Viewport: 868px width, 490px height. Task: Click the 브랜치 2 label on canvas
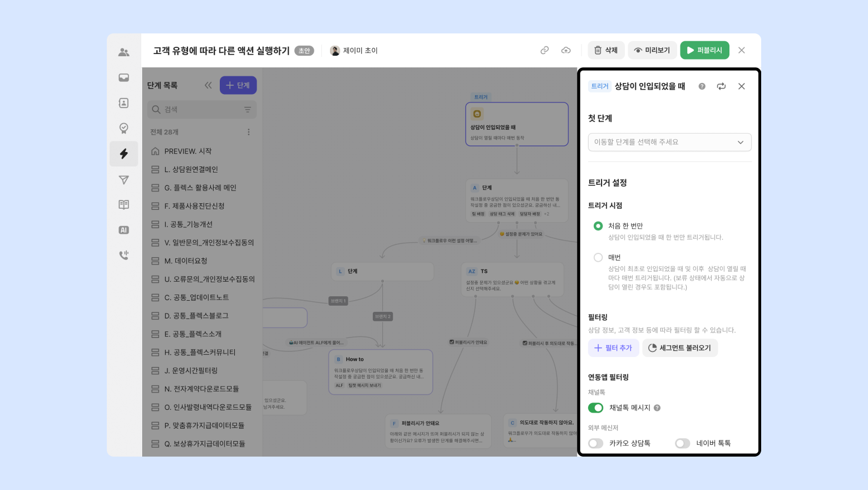click(x=382, y=316)
